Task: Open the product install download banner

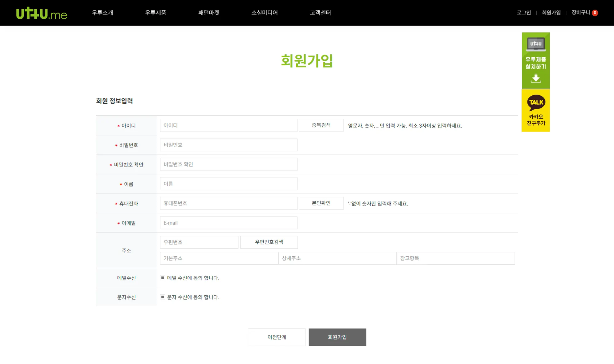Action: (536, 60)
